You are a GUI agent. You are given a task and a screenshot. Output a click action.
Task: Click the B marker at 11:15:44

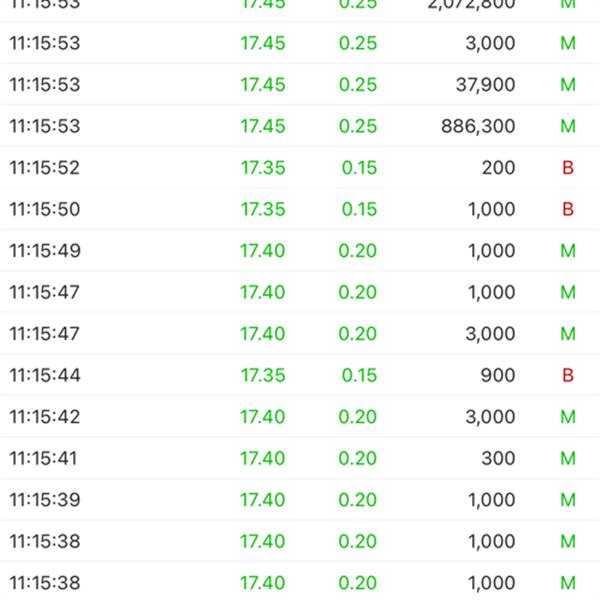568,376
